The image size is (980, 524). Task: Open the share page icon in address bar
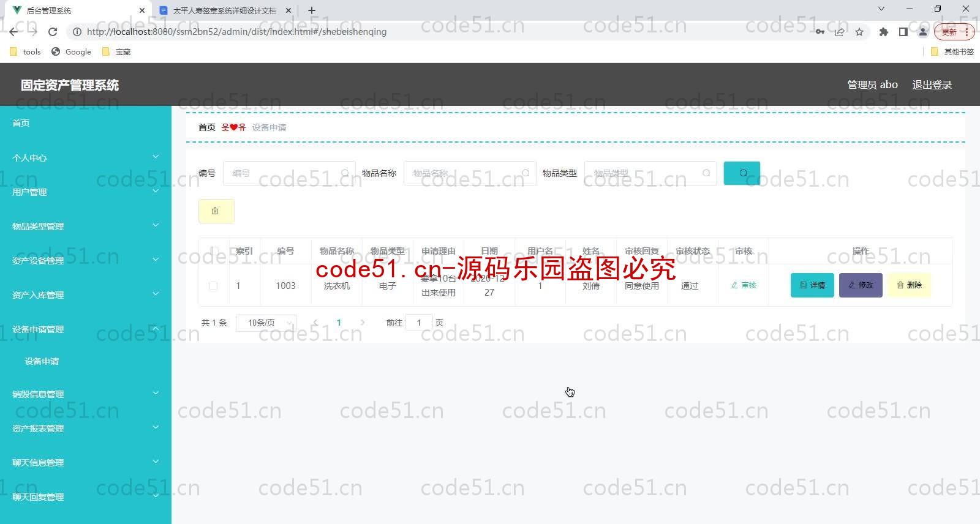click(840, 32)
